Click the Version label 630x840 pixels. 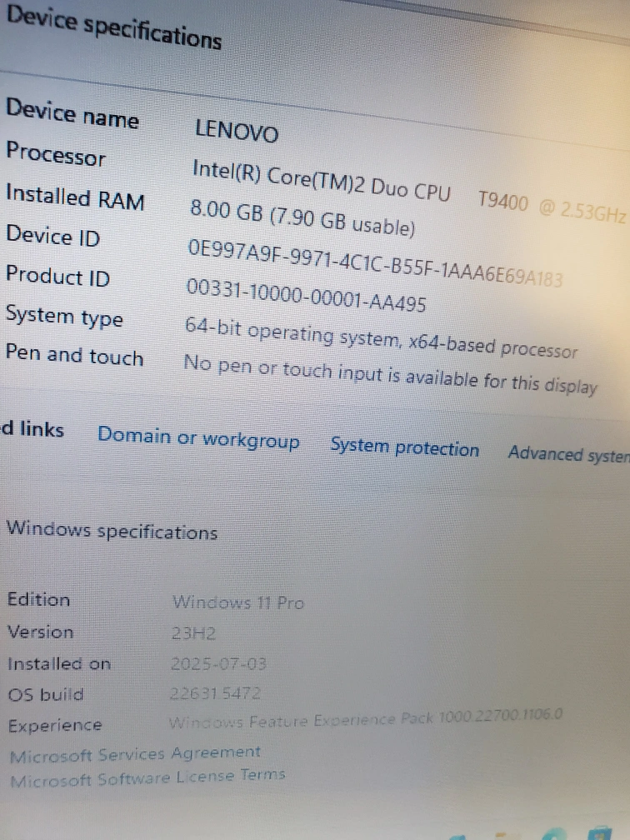[x=40, y=632]
